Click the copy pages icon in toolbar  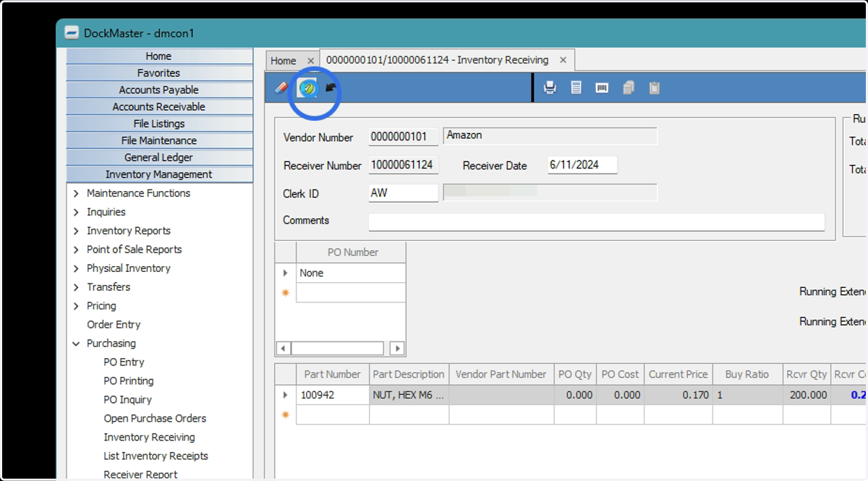pyautogui.click(x=628, y=88)
